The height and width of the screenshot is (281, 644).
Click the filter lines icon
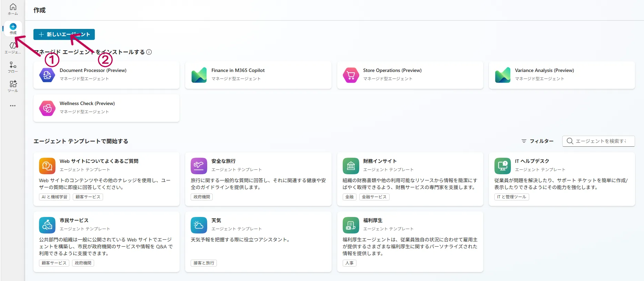click(x=524, y=141)
